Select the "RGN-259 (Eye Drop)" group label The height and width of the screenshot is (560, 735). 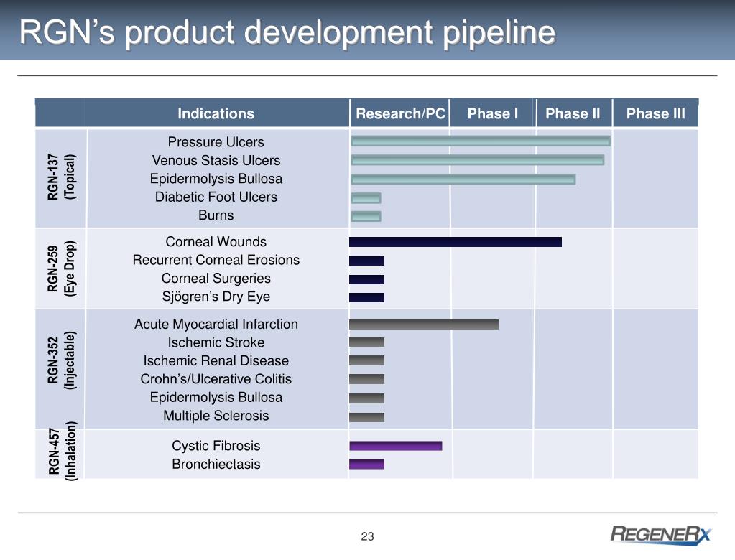[x=61, y=269]
